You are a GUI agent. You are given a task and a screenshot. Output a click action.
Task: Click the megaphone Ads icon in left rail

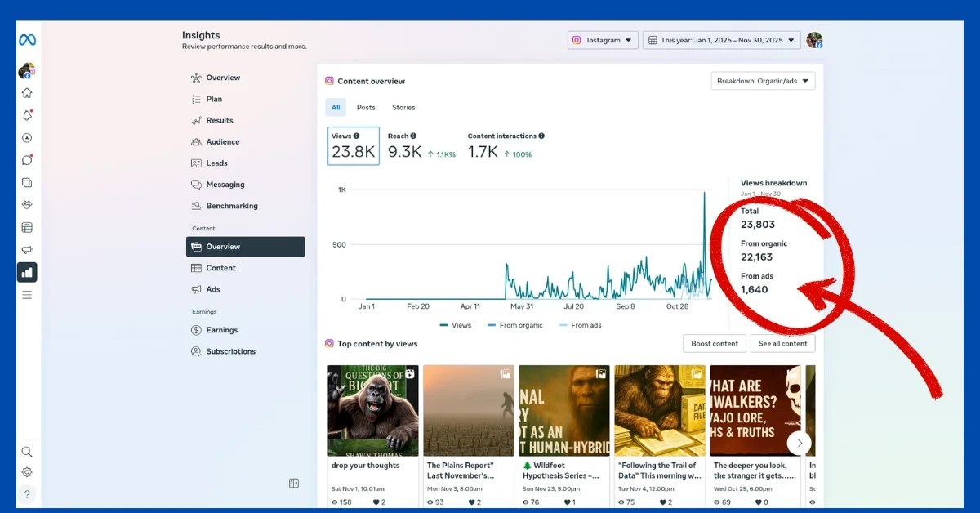pos(27,250)
